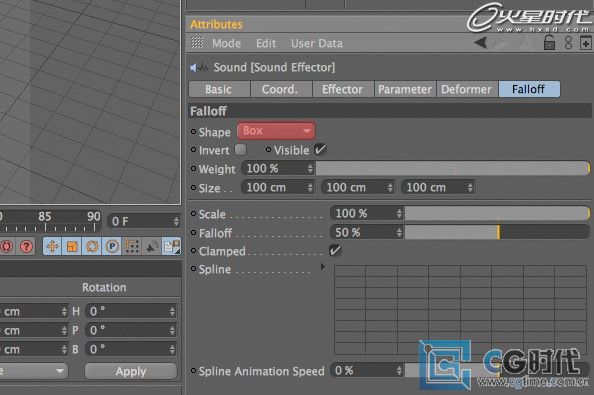Click keyframe dot next to Spline Animation Speed
This screenshot has width=594, height=395.
click(193, 370)
